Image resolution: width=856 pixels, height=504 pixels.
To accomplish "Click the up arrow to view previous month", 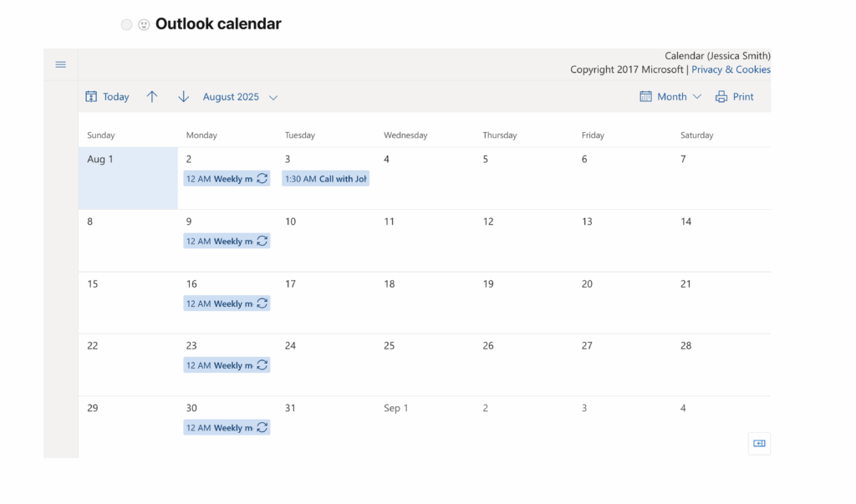I will [152, 96].
